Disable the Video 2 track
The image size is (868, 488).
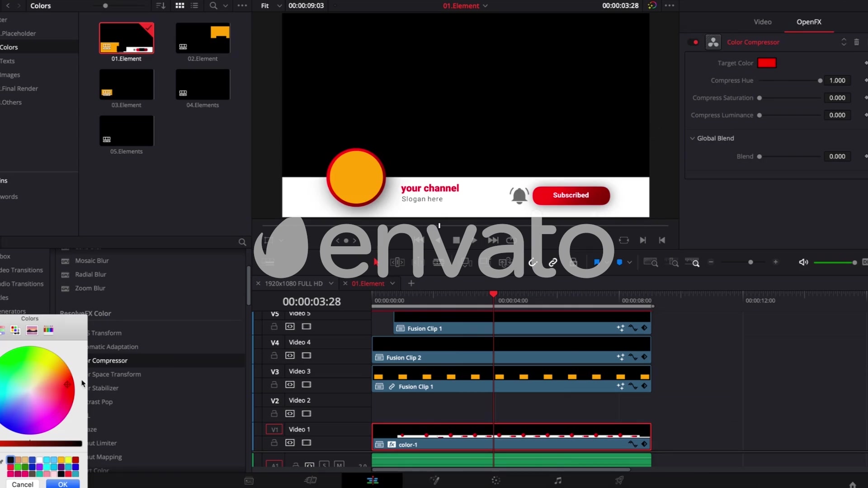pyautogui.click(x=307, y=413)
